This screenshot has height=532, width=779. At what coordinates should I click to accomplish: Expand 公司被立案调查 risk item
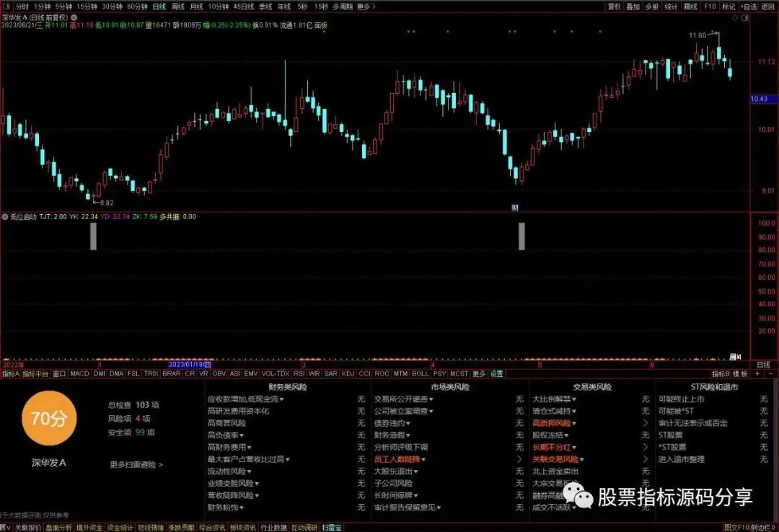tap(403, 412)
